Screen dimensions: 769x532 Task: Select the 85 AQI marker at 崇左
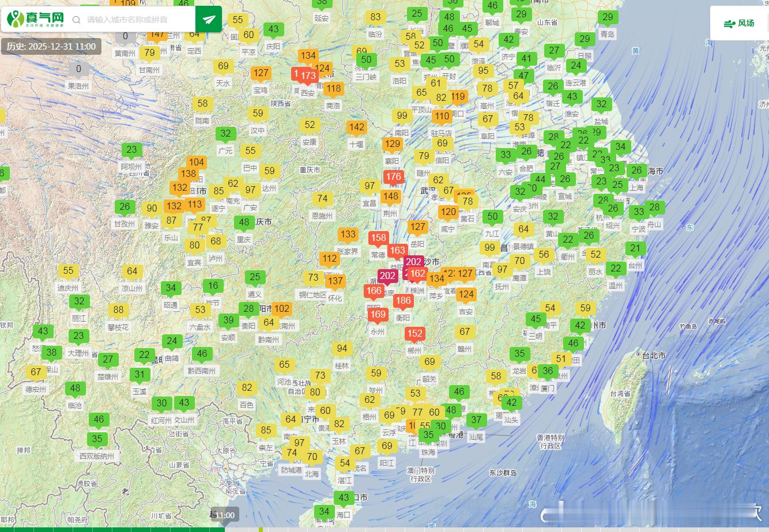[266, 431]
